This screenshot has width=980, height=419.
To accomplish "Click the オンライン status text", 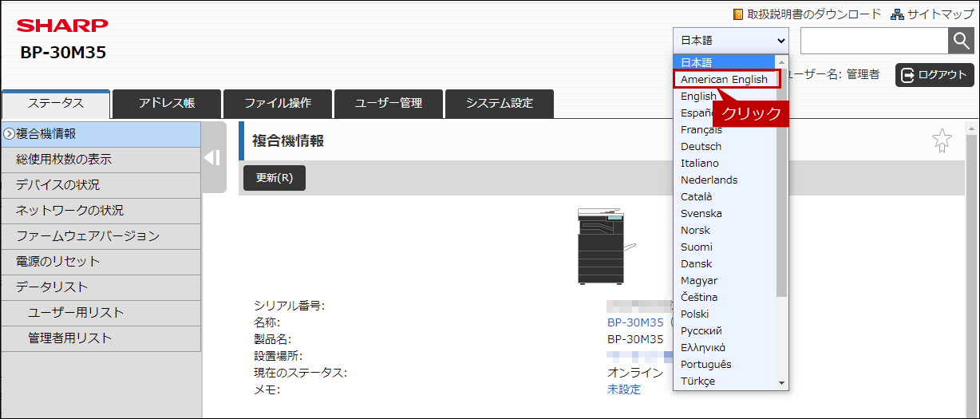I will point(635,373).
